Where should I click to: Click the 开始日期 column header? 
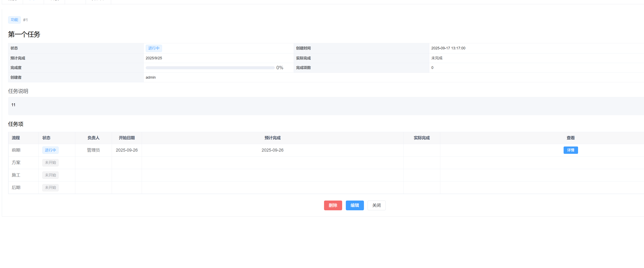point(127,138)
